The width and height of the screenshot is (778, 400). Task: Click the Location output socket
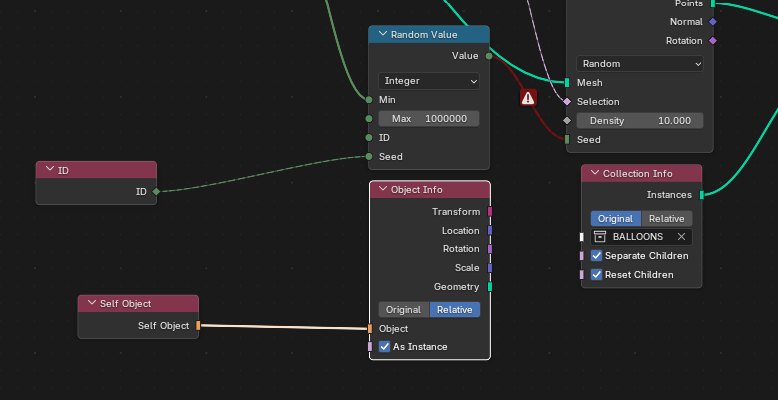[x=490, y=230]
